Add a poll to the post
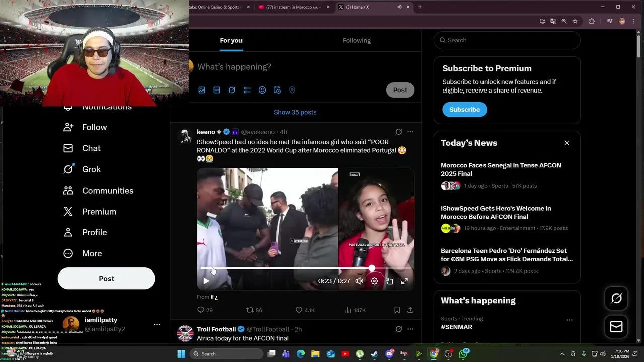 pos(247,90)
